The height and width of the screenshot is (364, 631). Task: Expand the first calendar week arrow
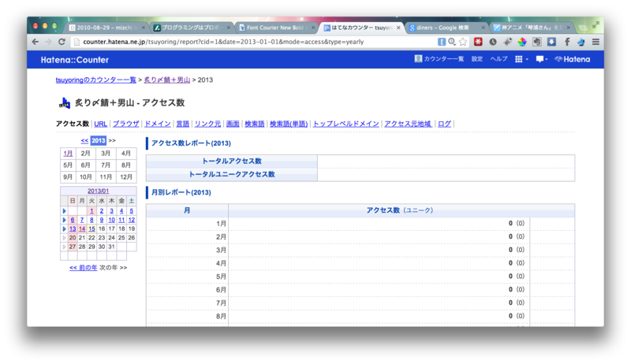coord(64,211)
